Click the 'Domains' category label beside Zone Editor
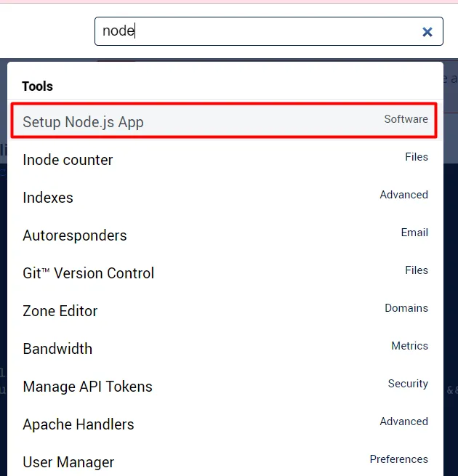The height and width of the screenshot is (476, 458). point(406,308)
